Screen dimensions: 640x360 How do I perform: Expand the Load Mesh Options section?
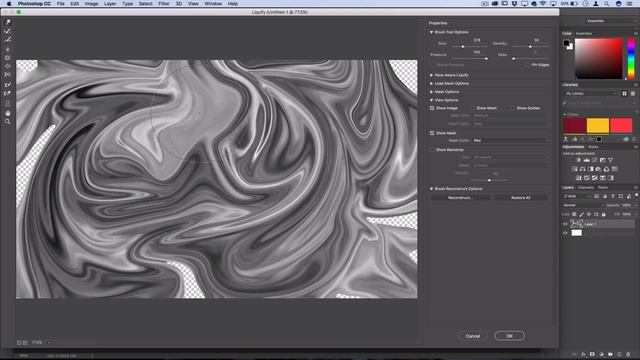[431, 83]
